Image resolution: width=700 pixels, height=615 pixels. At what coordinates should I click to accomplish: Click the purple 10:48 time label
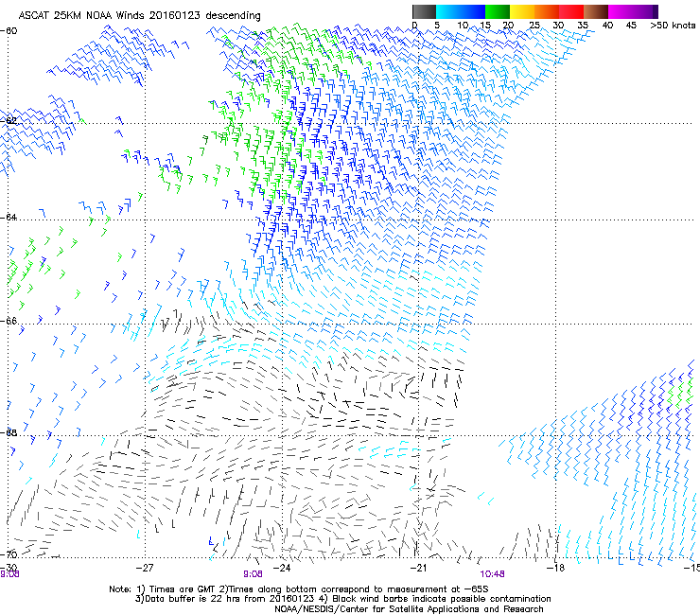tap(493, 574)
